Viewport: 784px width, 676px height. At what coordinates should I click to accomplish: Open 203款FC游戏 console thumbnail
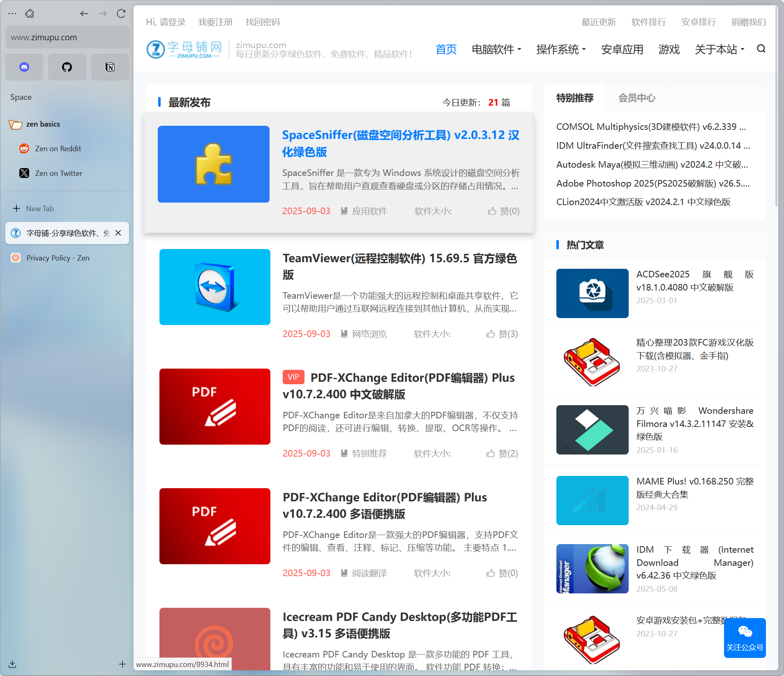click(592, 362)
